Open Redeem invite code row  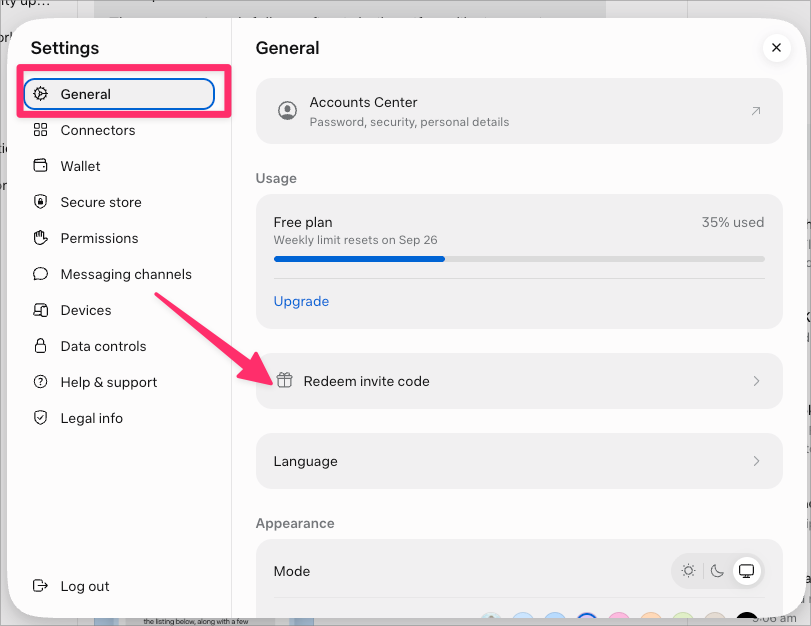[519, 381]
